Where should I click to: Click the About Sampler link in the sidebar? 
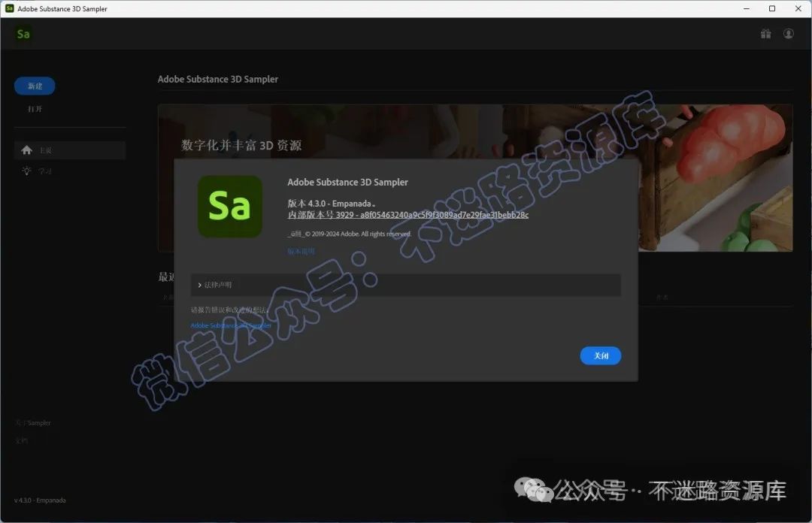click(x=33, y=423)
